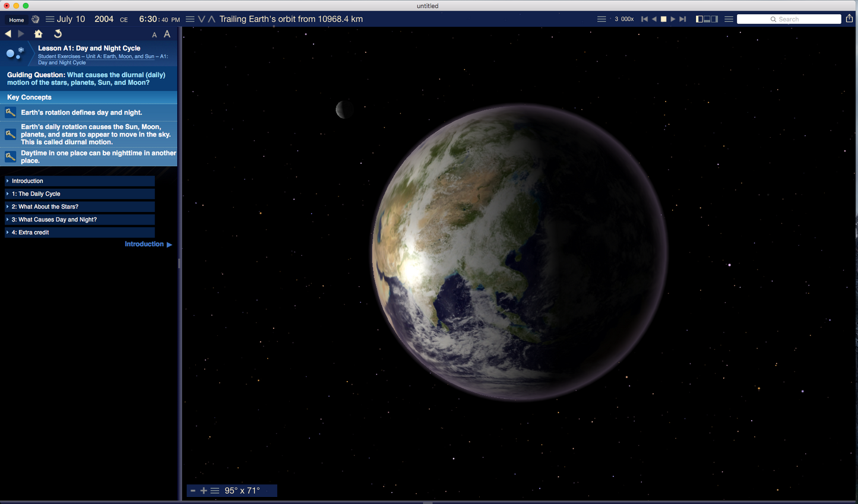Screen dimensions: 858x504
Task: Open 'Unit A: Earth, Moon, and Sun' breadcrumb
Action: coord(120,56)
